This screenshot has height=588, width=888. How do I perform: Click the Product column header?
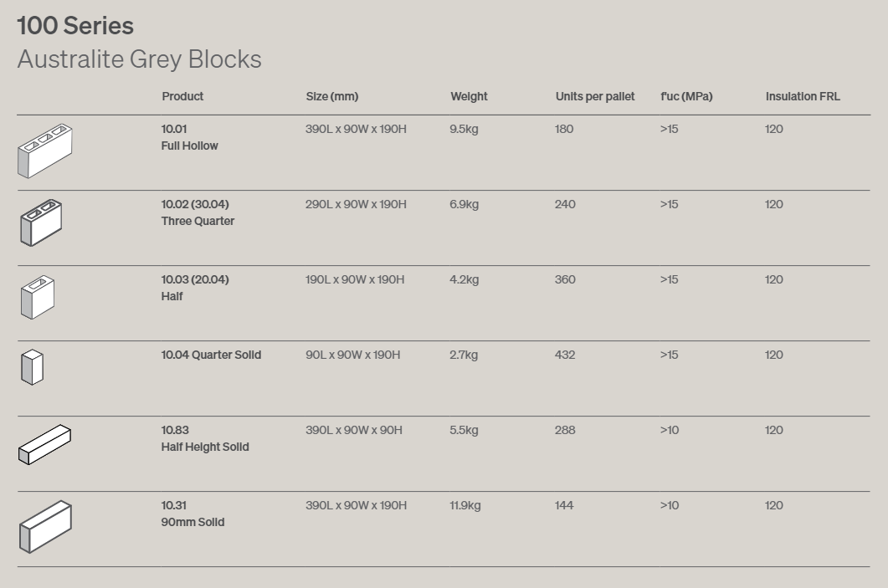click(x=182, y=96)
